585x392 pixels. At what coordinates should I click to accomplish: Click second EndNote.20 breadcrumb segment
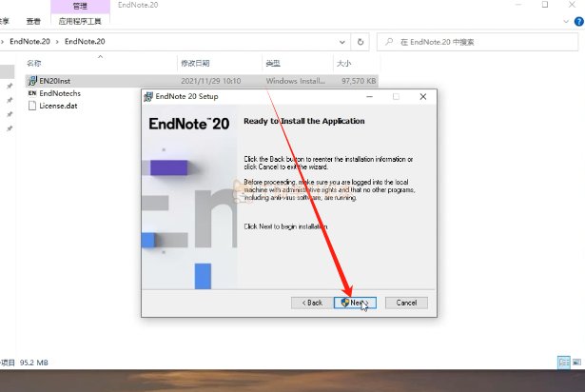[85, 42]
